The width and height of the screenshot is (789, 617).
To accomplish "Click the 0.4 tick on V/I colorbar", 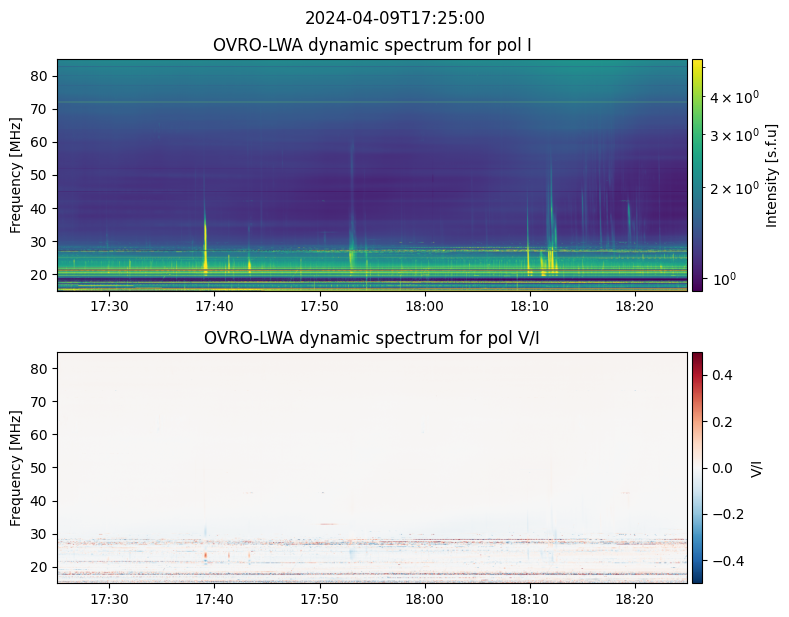I will (x=722, y=375).
